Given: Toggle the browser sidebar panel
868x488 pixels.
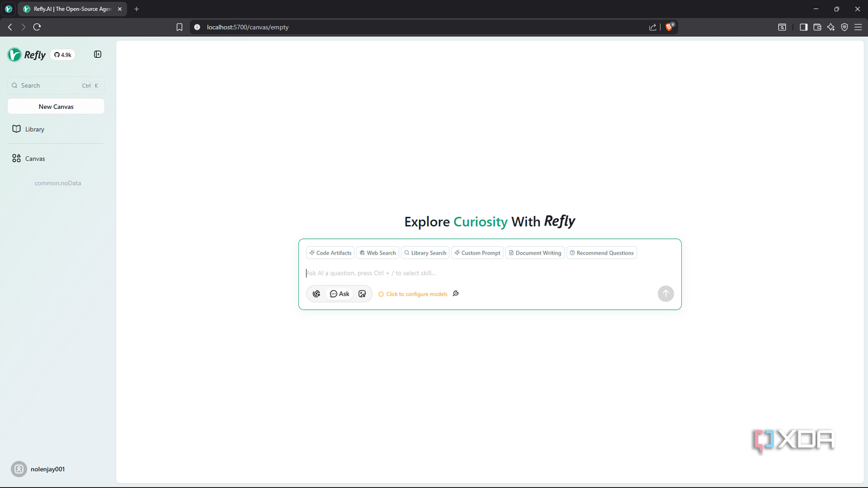Looking at the screenshot, I should click(803, 27).
